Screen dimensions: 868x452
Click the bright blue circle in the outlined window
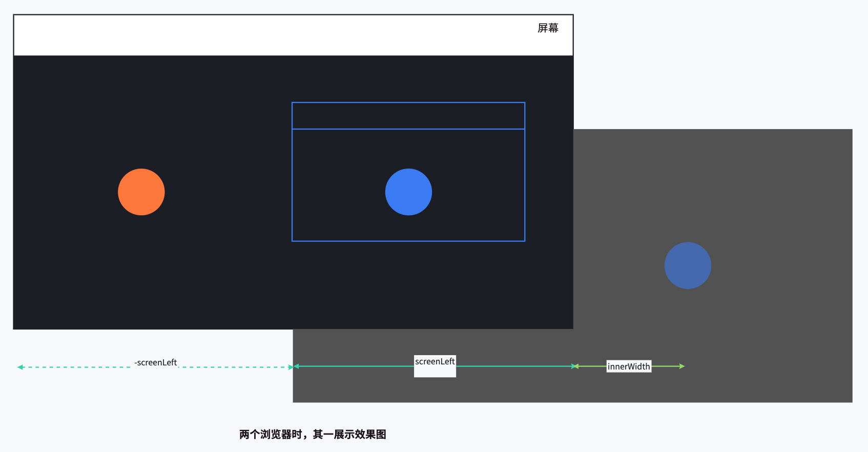(408, 192)
